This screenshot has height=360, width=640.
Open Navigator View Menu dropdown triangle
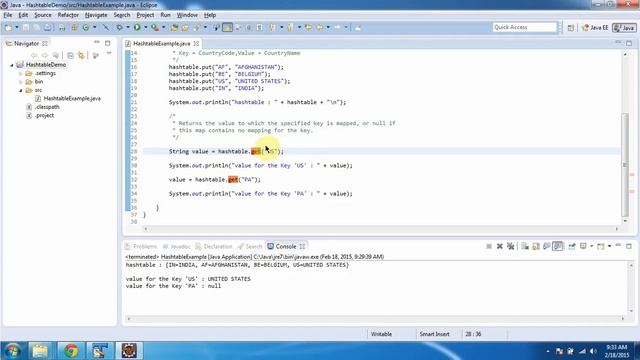tap(109, 54)
